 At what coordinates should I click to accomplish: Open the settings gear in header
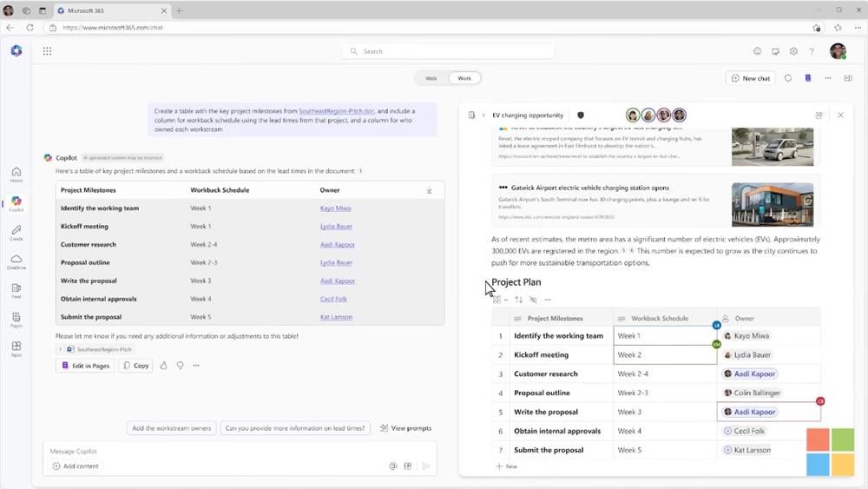point(793,51)
